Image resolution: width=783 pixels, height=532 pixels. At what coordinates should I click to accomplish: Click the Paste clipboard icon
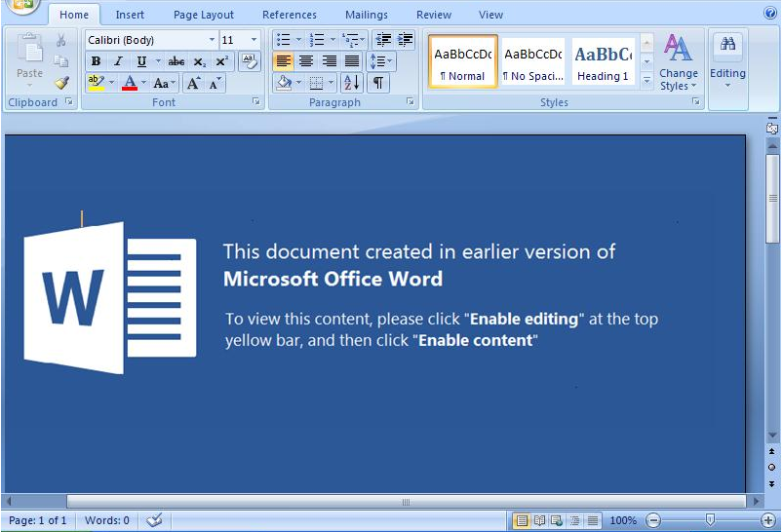coord(30,50)
